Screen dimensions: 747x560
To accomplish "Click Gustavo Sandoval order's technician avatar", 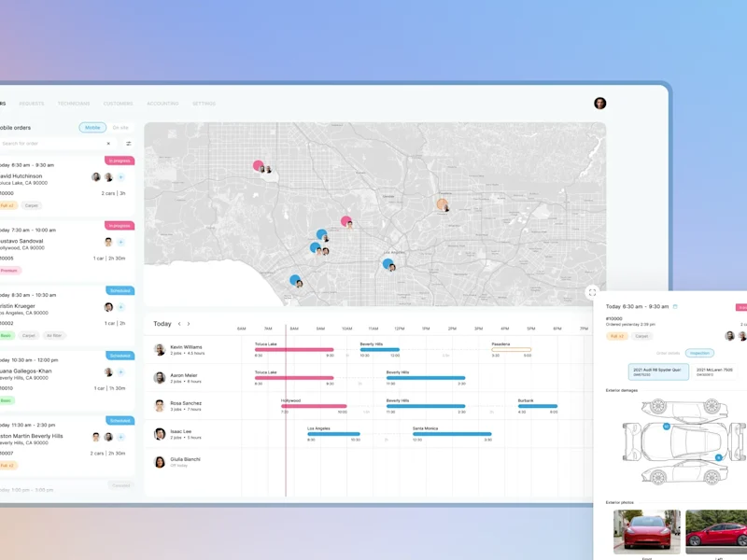I will point(108,242).
